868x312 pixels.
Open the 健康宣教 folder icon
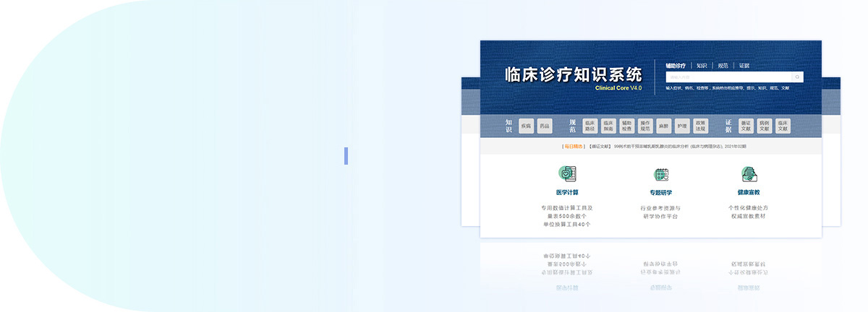coord(749,174)
